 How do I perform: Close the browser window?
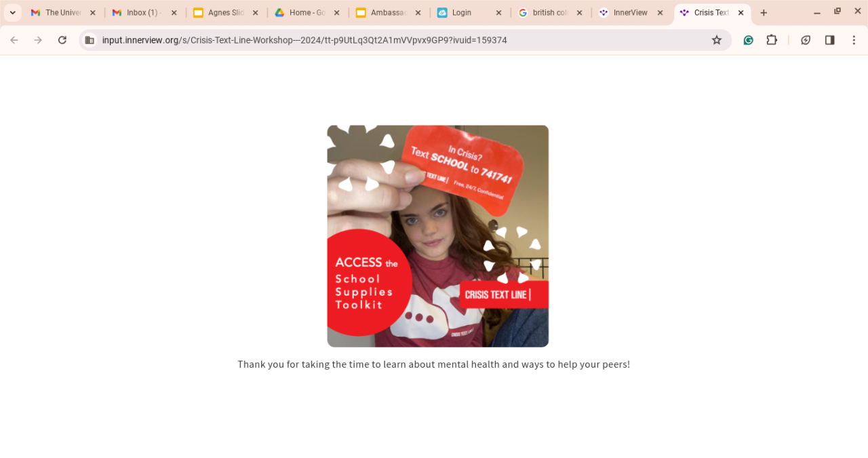856,12
